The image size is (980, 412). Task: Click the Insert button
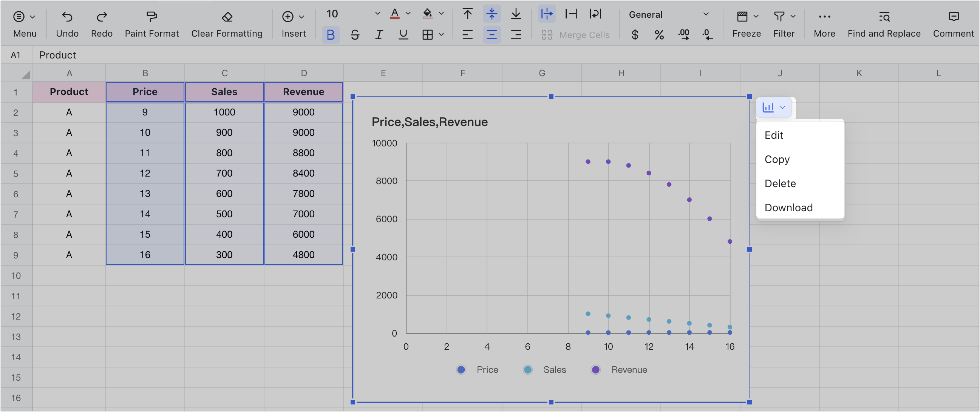pyautogui.click(x=293, y=23)
